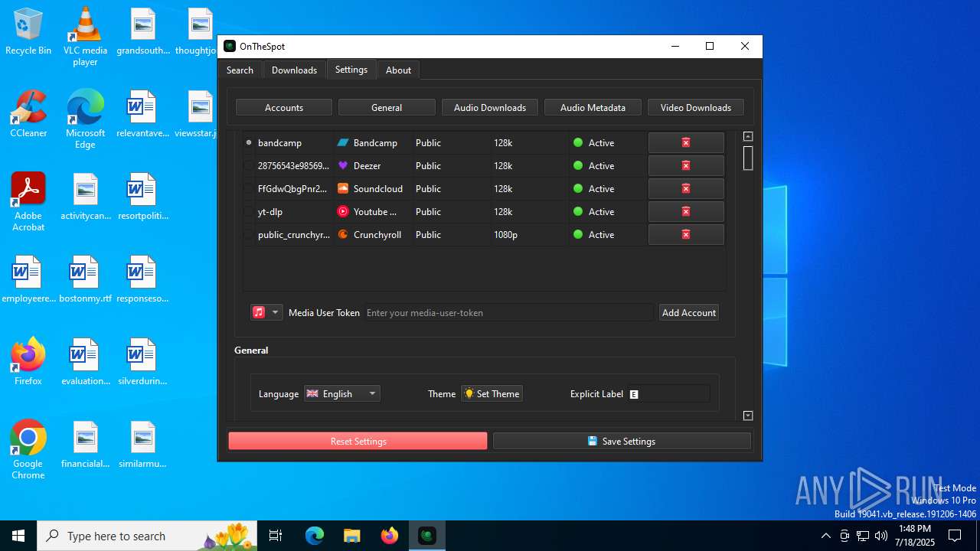Click Firefox icon in the taskbar
This screenshot has width=980, height=551.
pyautogui.click(x=390, y=536)
